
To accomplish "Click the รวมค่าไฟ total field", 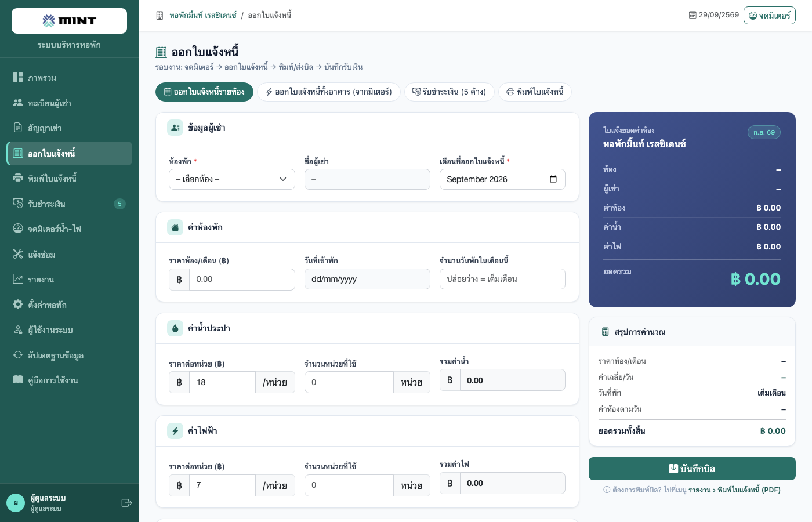I will click(x=512, y=483).
